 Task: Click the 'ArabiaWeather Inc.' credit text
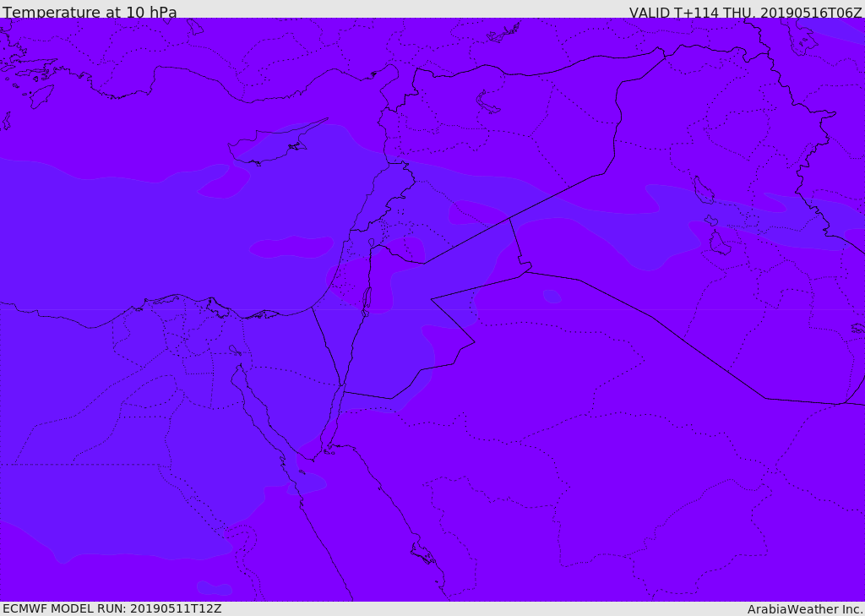pyautogui.click(x=805, y=609)
